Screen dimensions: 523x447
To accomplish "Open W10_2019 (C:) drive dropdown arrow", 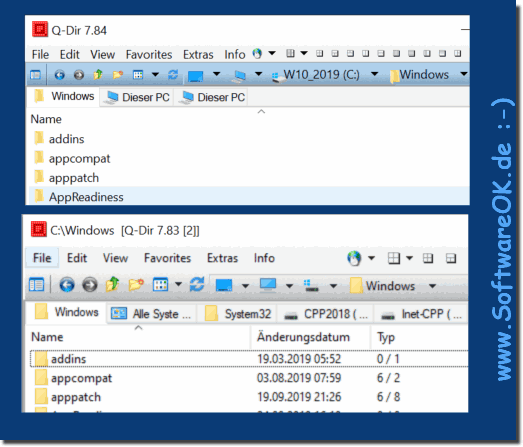I will [375, 74].
